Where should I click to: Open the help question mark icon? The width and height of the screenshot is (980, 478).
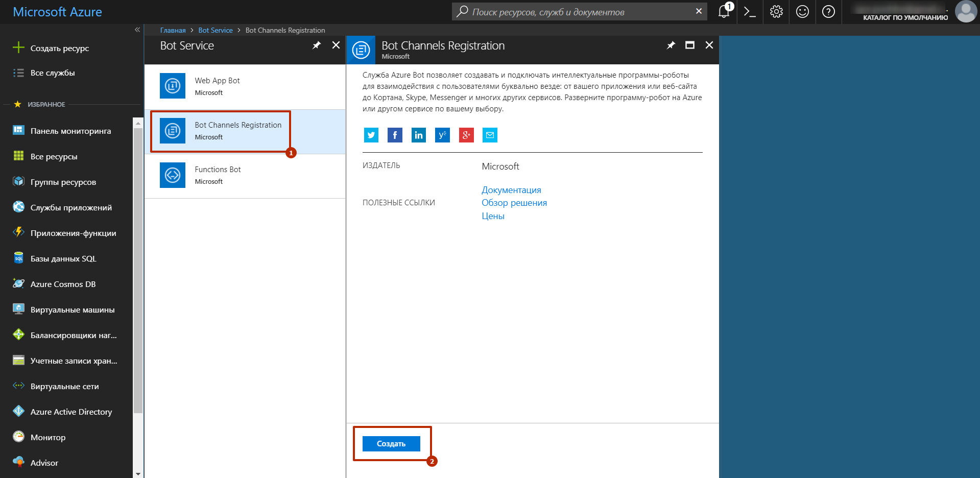[x=828, y=11]
